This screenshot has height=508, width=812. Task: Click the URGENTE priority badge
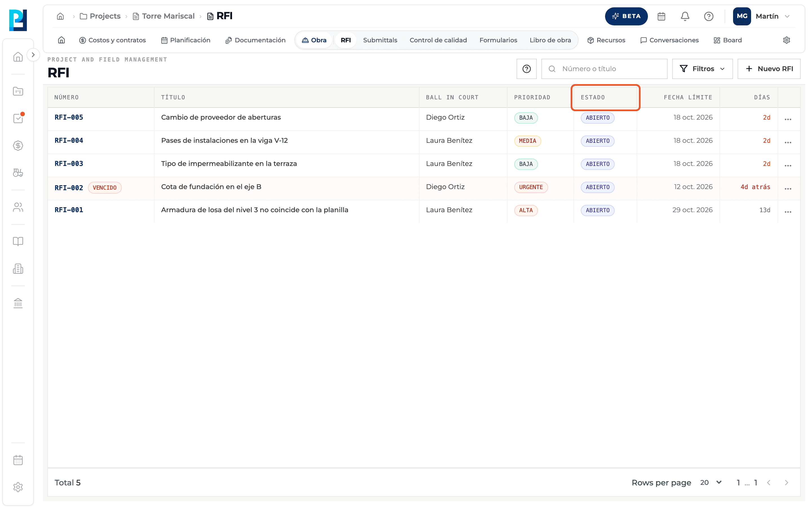pyautogui.click(x=531, y=187)
